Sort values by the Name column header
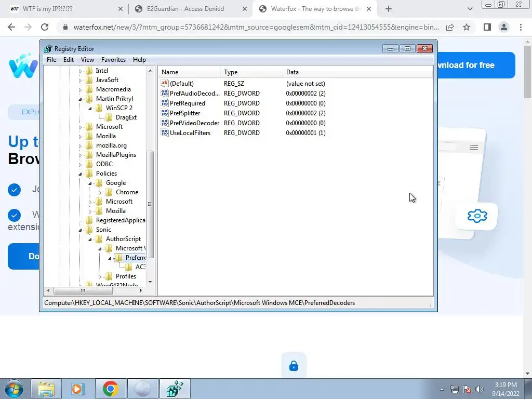The width and height of the screenshot is (532, 399). (189, 72)
